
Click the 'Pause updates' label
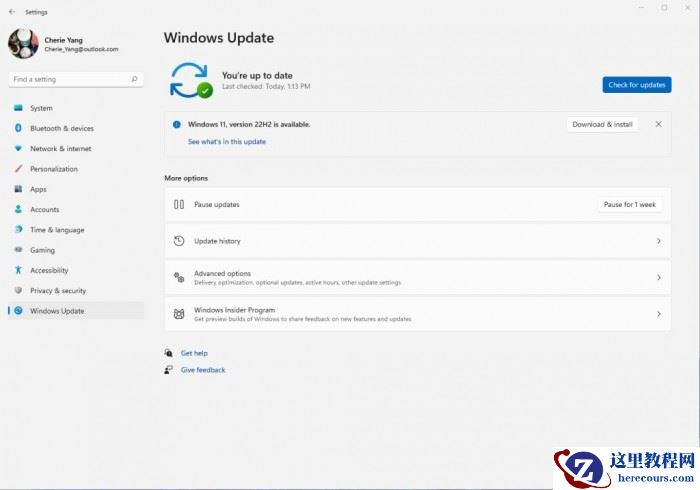click(217, 204)
